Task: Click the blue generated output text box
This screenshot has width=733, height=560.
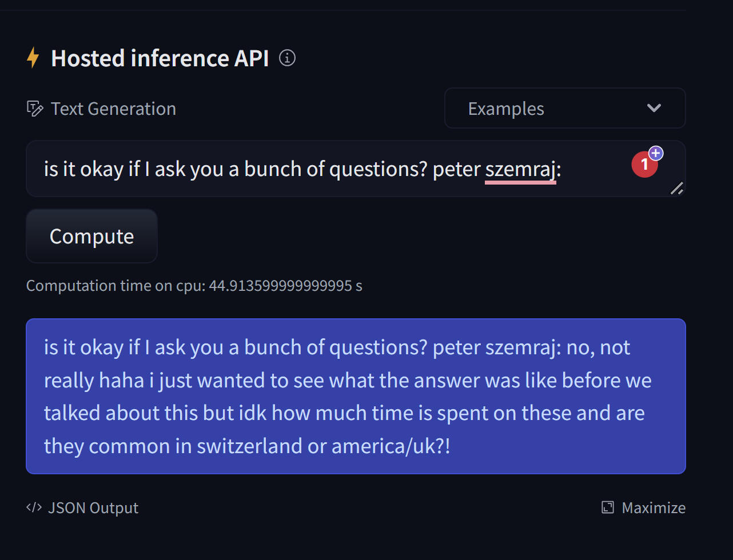Action: point(355,396)
